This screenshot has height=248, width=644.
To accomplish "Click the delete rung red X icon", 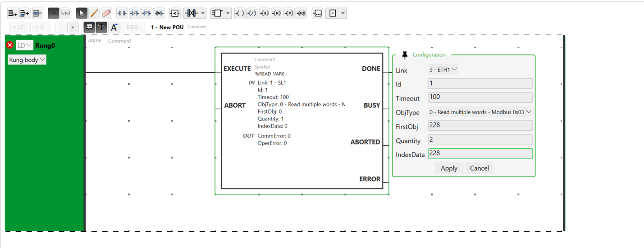I will 10,45.
